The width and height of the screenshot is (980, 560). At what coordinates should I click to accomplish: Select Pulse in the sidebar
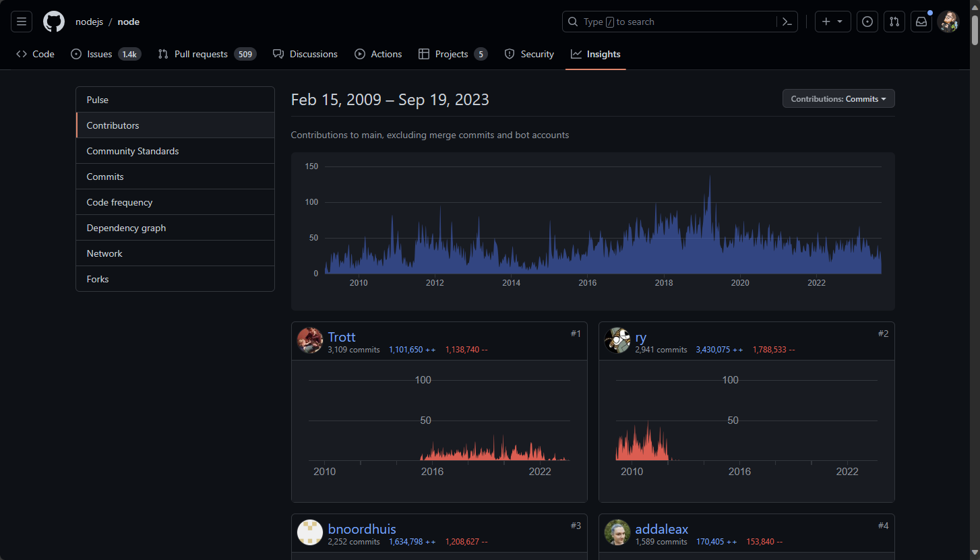coord(175,100)
